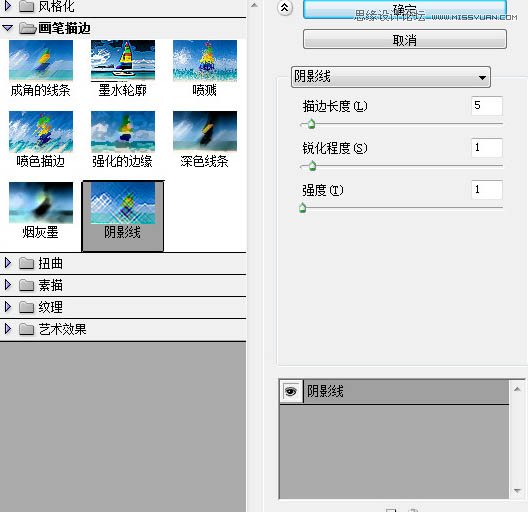Select the 喷色描边 filter thumbnail
Screen dimensions: 528x512
tap(41, 132)
